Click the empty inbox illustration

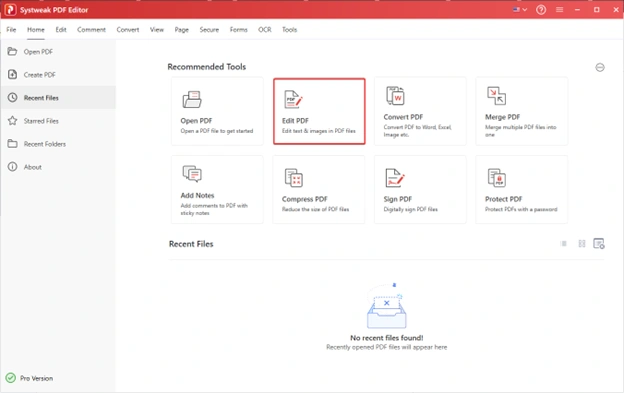[x=386, y=306]
